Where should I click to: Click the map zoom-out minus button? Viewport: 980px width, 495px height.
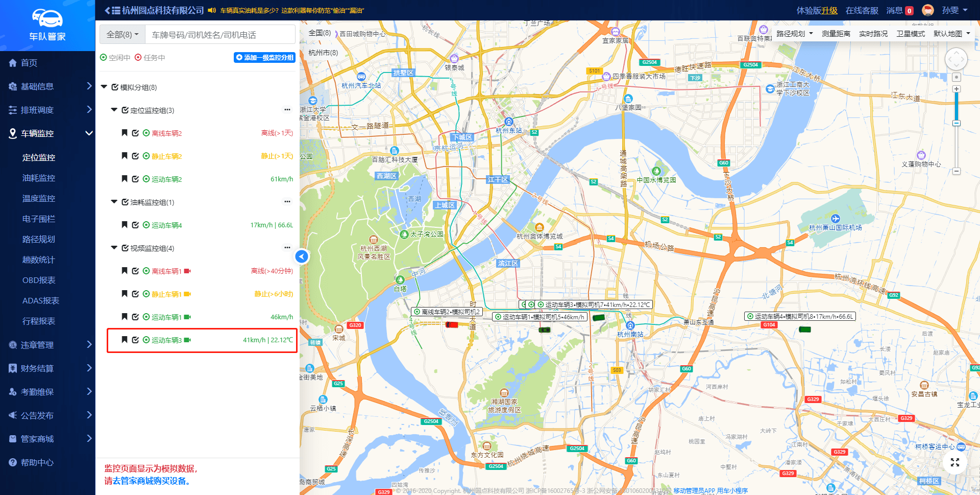coord(957,171)
